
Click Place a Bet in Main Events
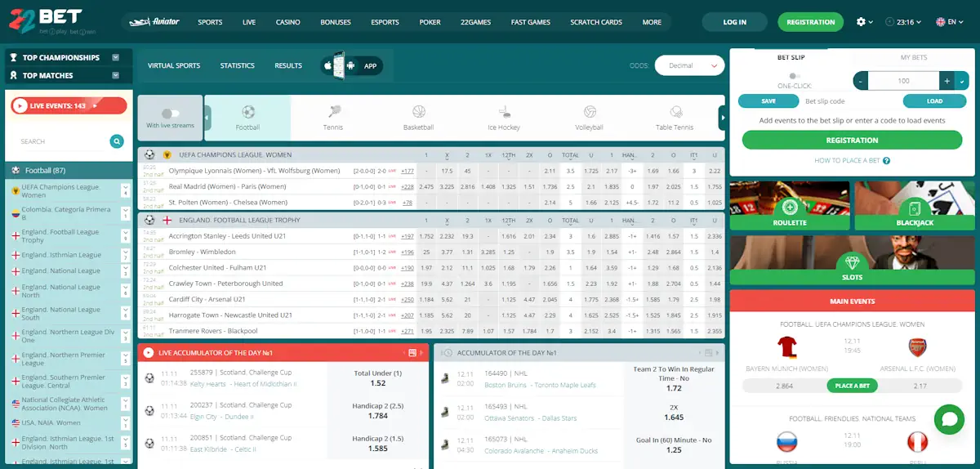pyautogui.click(x=852, y=386)
